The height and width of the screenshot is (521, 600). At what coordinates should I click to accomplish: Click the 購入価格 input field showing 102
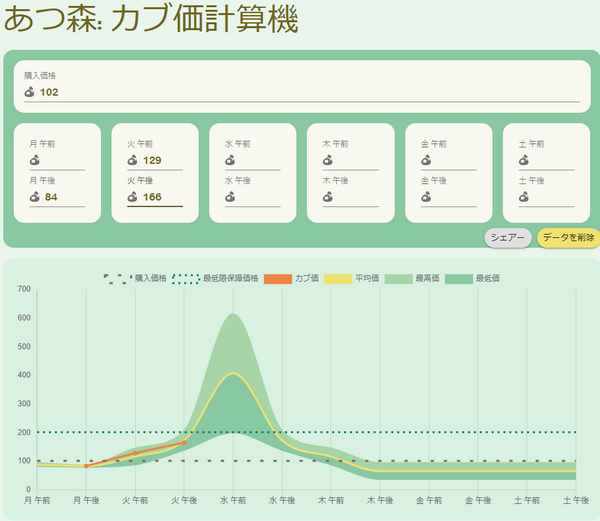302,92
